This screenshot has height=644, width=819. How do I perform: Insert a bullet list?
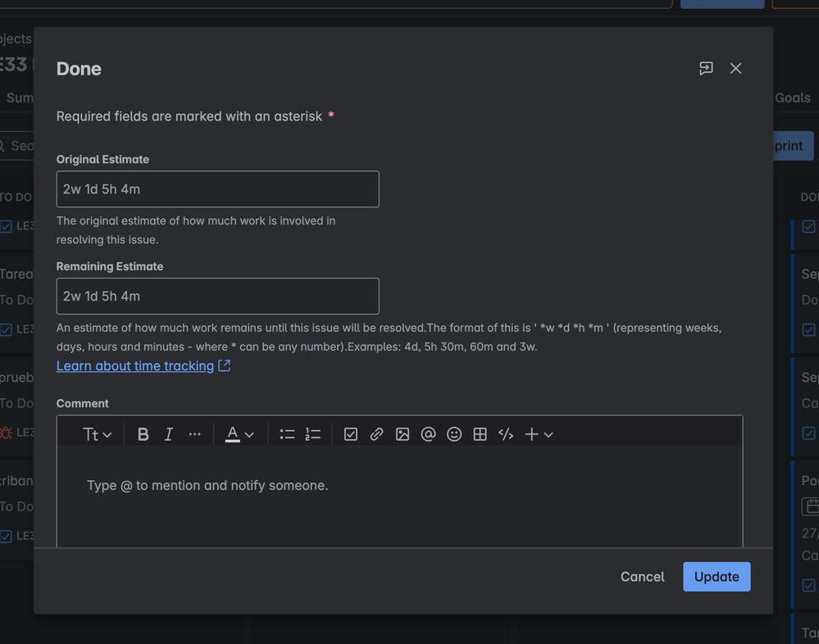[287, 434]
